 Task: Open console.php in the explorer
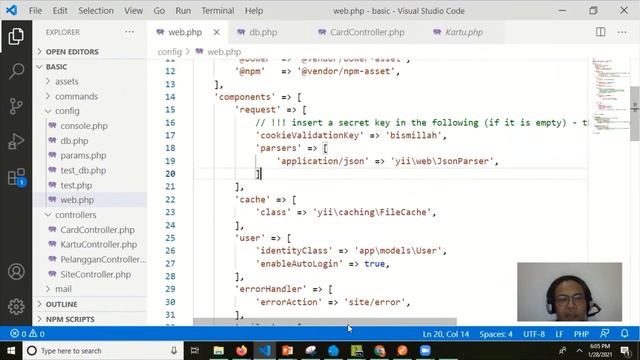84,126
